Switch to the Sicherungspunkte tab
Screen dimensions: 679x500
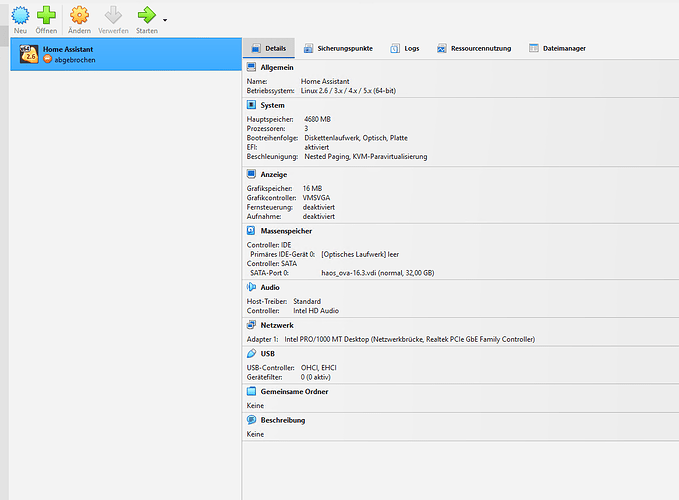(x=338, y=48)
